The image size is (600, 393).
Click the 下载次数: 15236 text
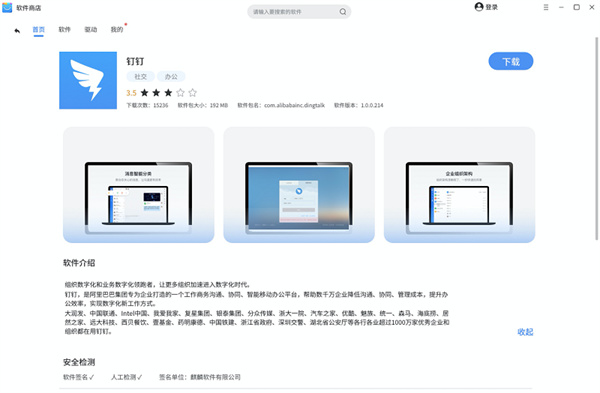[x=147, y=105]
